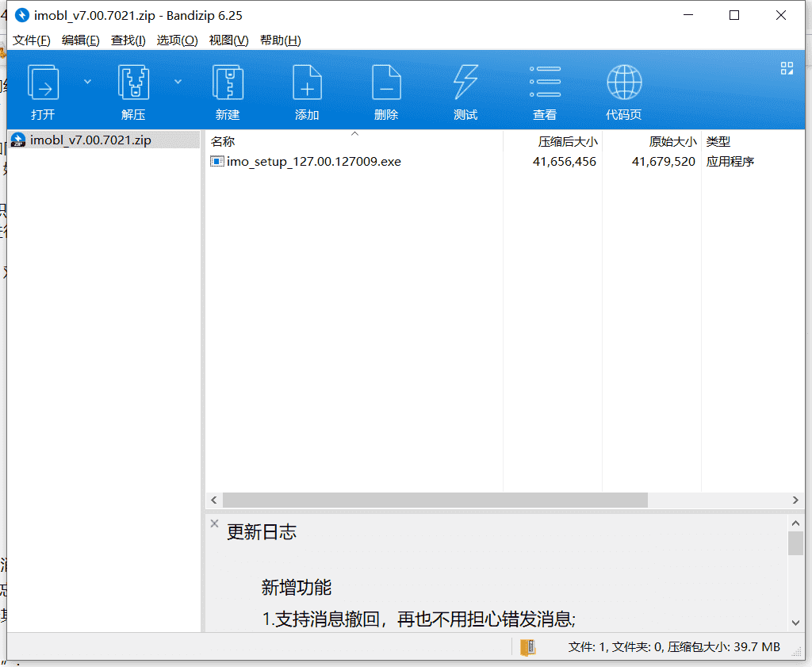Click the exe icon beside imo_setup
Screen dimensions: 812x667
pos(217,162)
